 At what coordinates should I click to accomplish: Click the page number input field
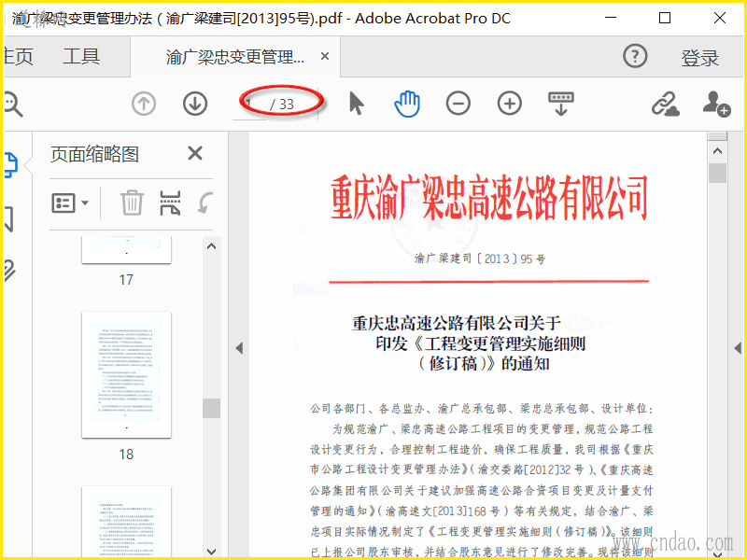[249, 104]
